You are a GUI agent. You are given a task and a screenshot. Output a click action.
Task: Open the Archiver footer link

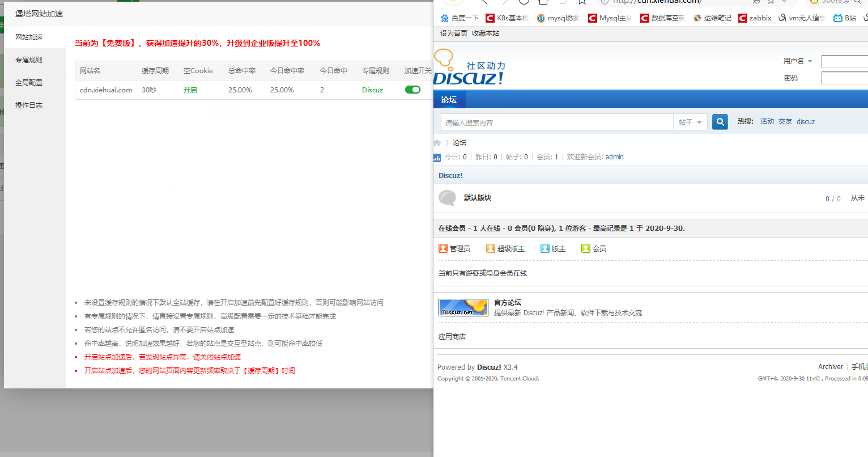point(831,367)
